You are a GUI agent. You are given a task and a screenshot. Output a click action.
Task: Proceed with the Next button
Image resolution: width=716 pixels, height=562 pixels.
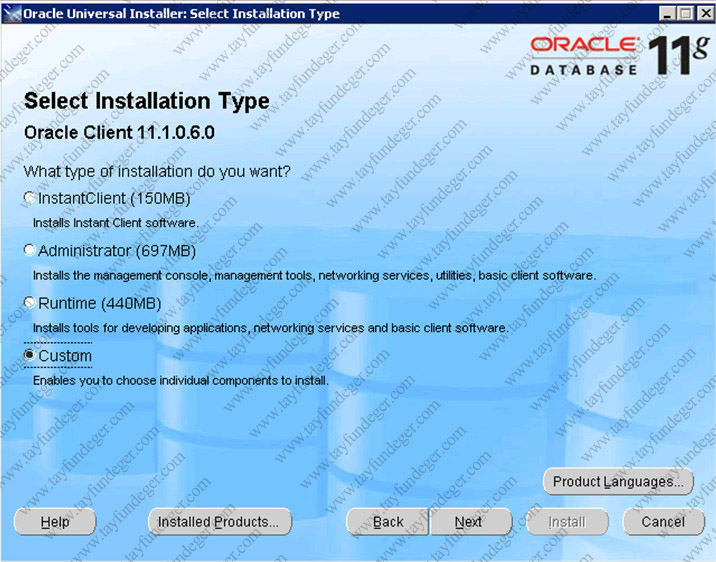(470, 522)
